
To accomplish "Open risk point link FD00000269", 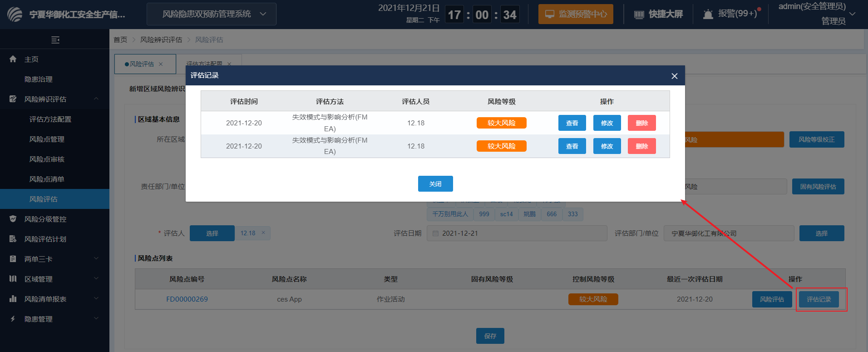I will pos(187,299).
